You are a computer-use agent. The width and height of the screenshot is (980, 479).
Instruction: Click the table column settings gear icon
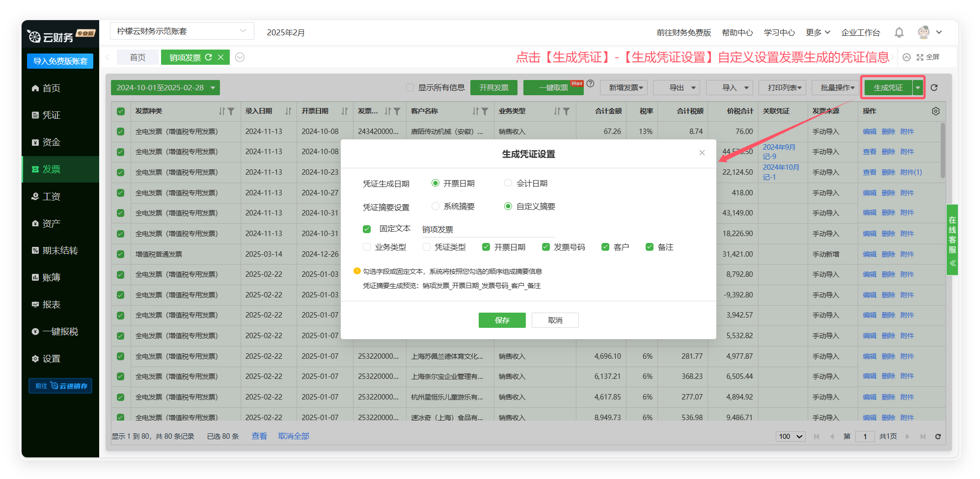pyautogui.click(x=935, y=111)
